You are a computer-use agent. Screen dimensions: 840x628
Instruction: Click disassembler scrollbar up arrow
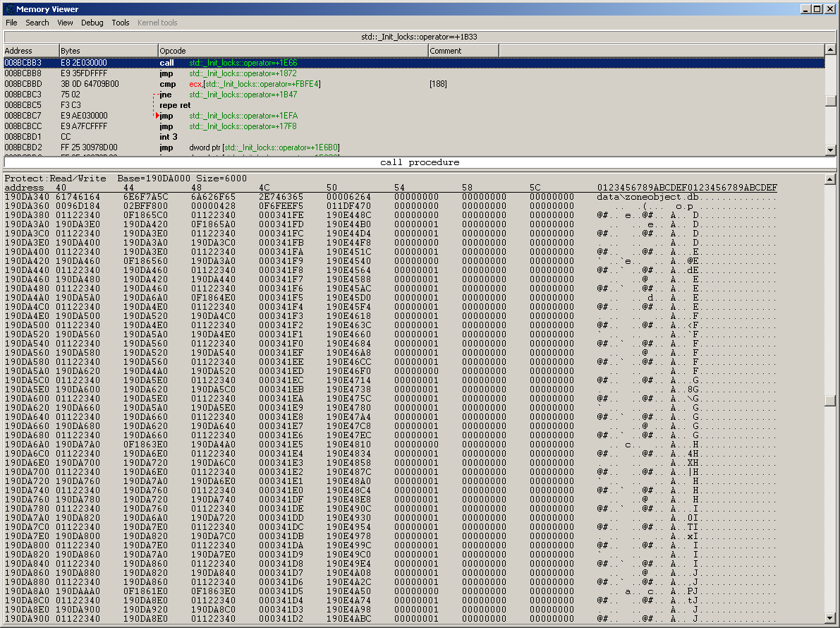(x=830, y=49)
